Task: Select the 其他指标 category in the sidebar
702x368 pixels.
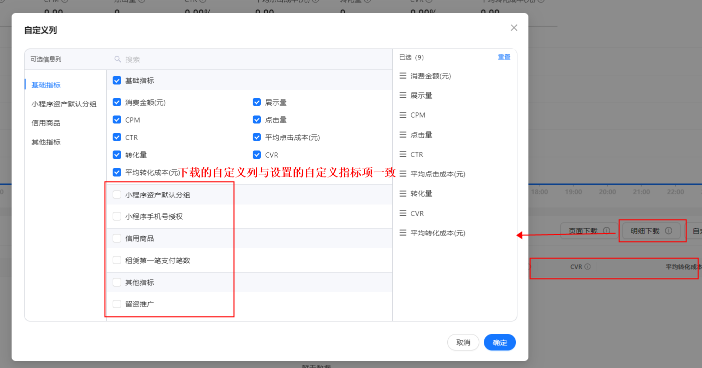Action: click(46, 142)
